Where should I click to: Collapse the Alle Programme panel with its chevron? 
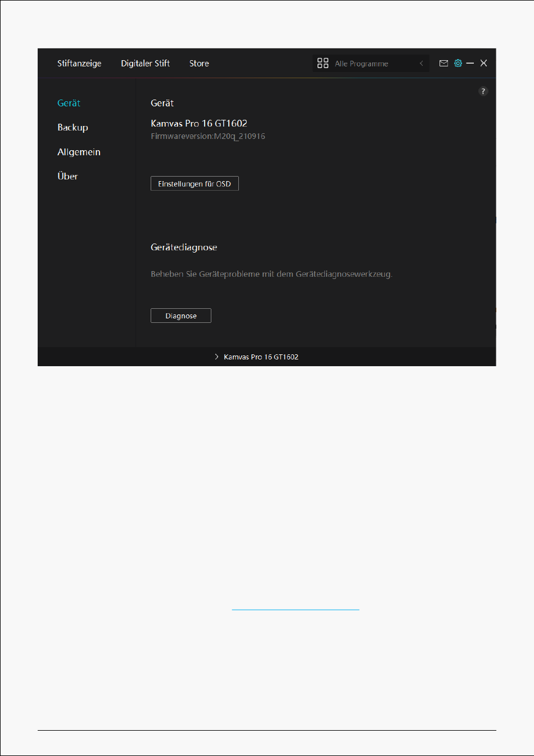pyautogui.click(x=422, y=64)
